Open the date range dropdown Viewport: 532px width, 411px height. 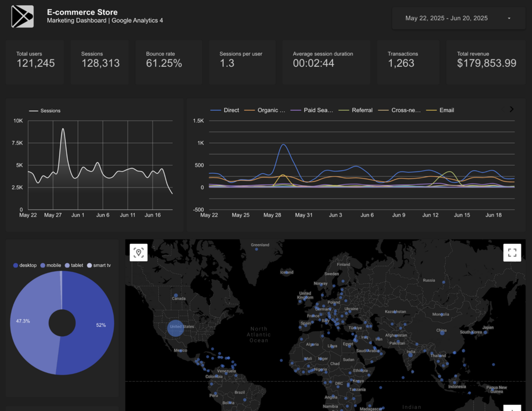[x=458, y=17]
